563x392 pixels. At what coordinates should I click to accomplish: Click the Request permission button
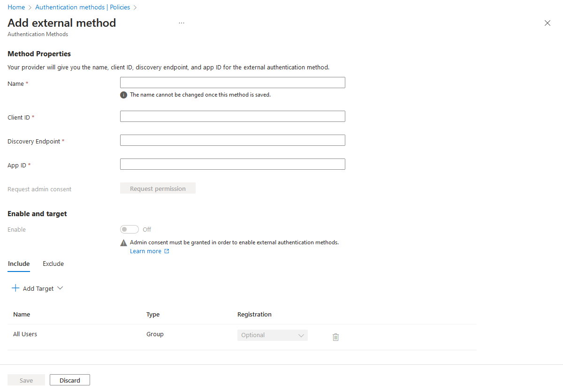point(158,188)
